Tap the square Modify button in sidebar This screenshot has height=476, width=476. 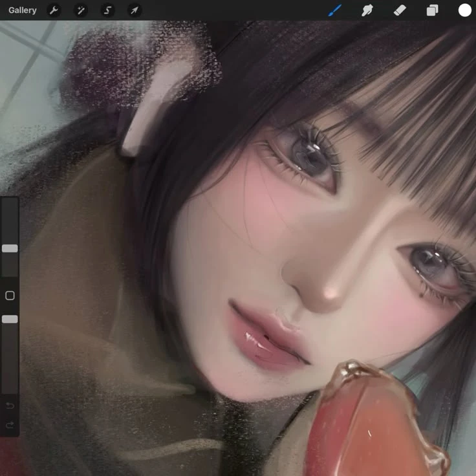point(10,296)
